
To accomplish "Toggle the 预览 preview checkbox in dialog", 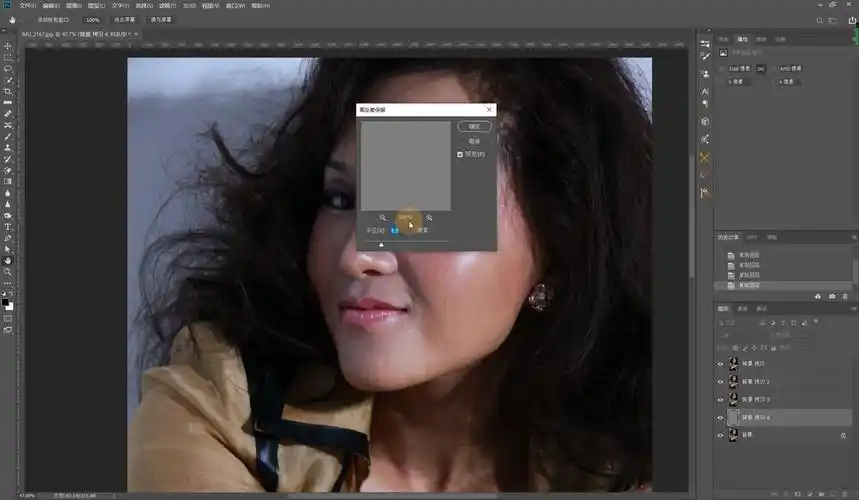I will point(460,154).
